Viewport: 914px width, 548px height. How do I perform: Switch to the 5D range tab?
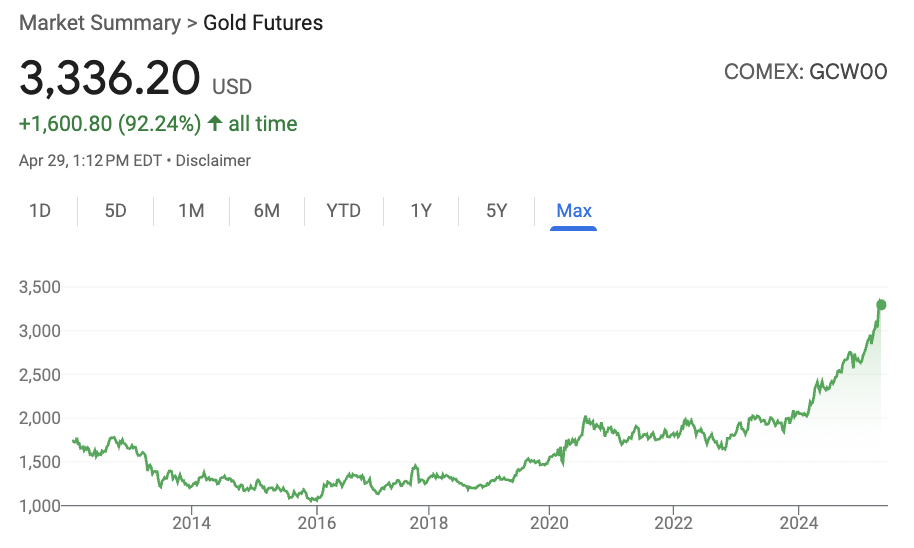115,210
